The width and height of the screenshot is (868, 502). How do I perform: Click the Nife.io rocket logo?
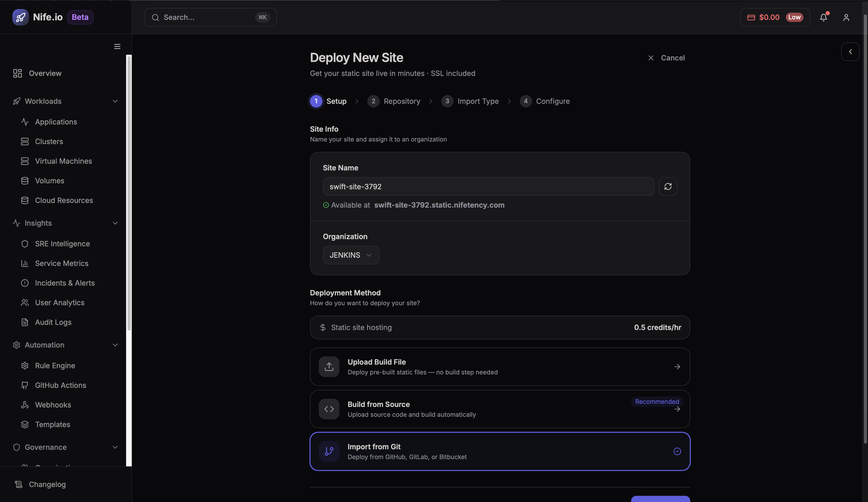[x=20, y=17]
